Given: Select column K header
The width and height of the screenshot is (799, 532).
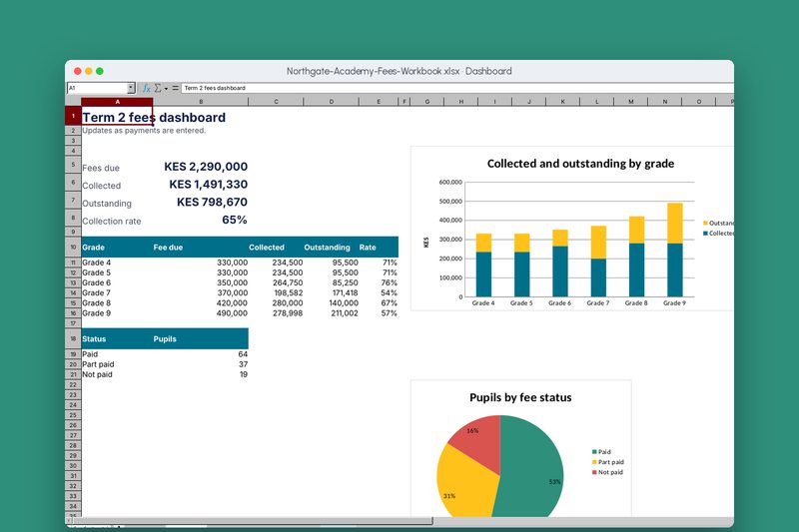Looking at the screenshot, I should [x=562, y=102].
